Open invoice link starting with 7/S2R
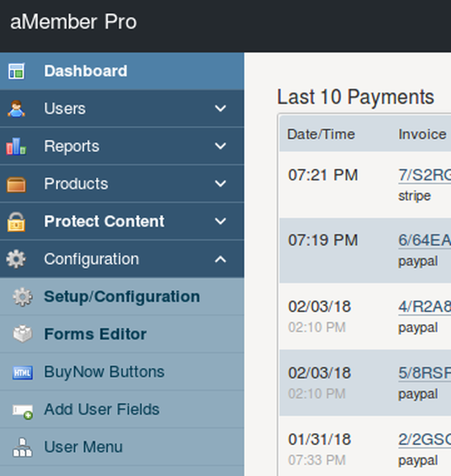Viewport: 451px width, 476px height. (424, 175)
